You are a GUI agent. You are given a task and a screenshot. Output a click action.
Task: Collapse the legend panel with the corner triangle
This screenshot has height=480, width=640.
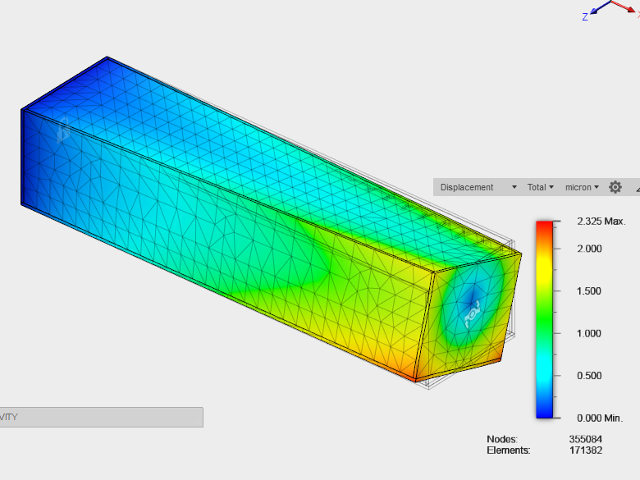636,188
